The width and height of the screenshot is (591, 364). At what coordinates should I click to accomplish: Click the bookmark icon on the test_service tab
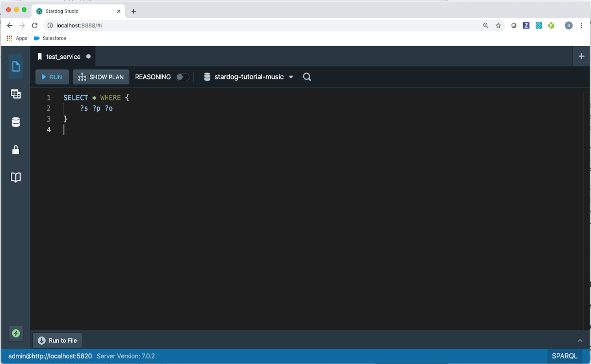click(x=39, y=56)
